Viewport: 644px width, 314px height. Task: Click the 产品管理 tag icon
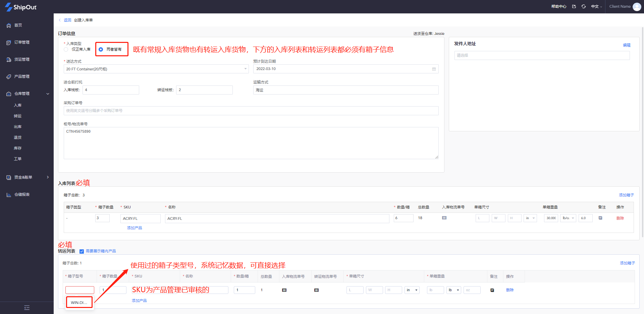[x=9, y=77]
